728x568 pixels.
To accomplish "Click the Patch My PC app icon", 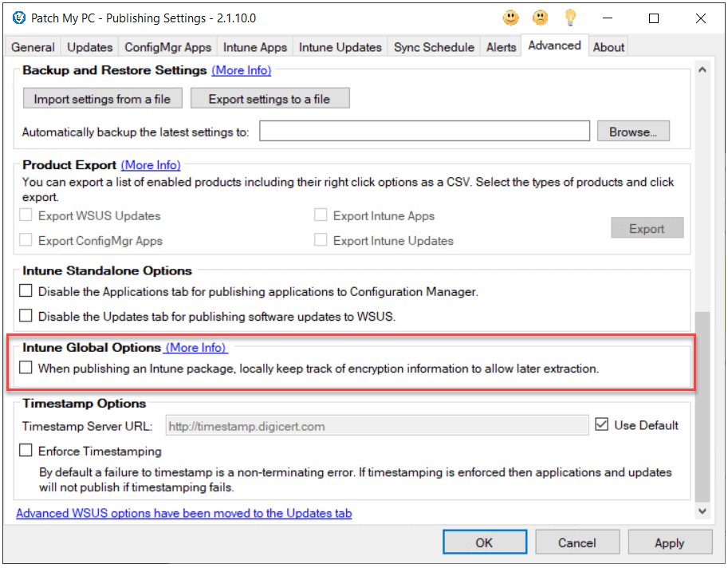I will (18, 18).
